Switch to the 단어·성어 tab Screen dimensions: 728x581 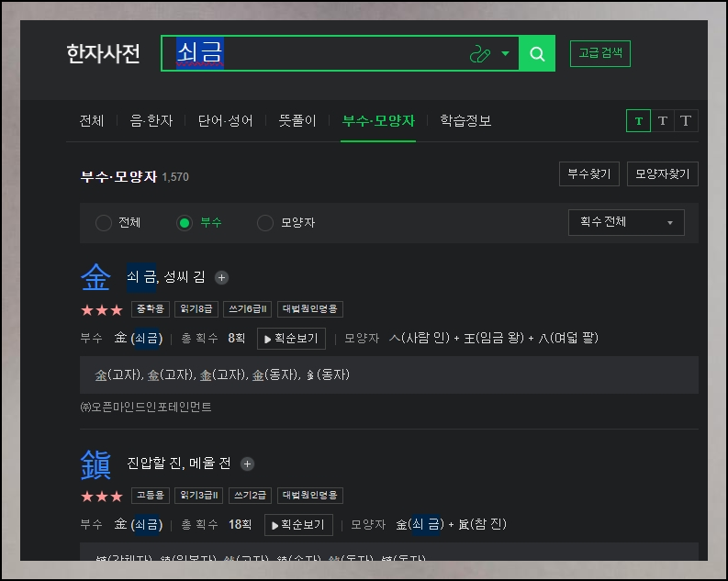226,120
